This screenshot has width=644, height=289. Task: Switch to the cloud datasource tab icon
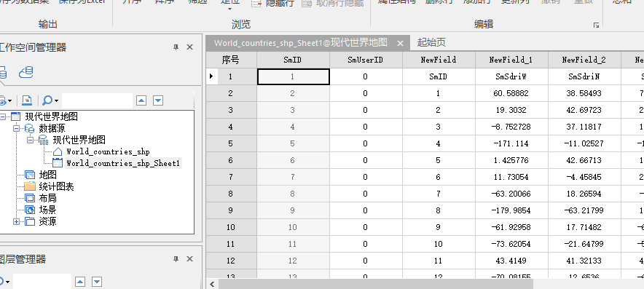pos(25,73)
